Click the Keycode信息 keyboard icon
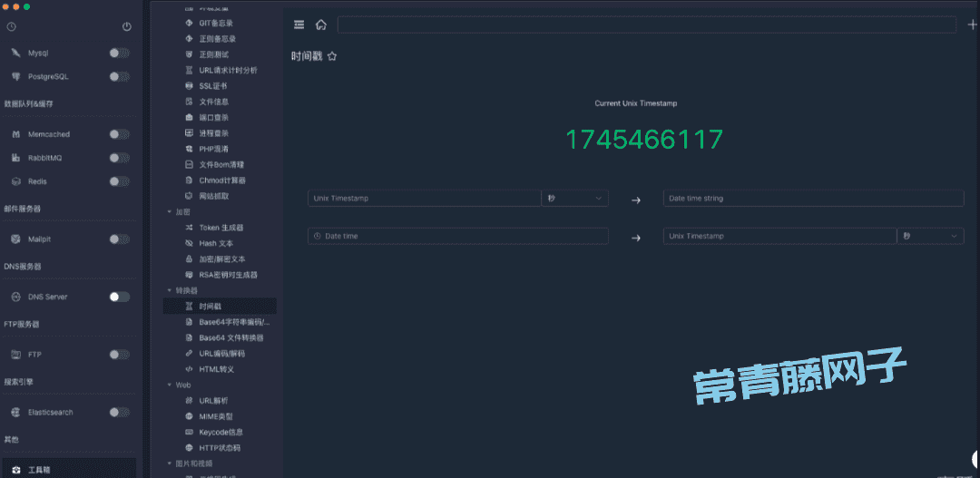Screen dimensions: 980x478 pos(189,432)
